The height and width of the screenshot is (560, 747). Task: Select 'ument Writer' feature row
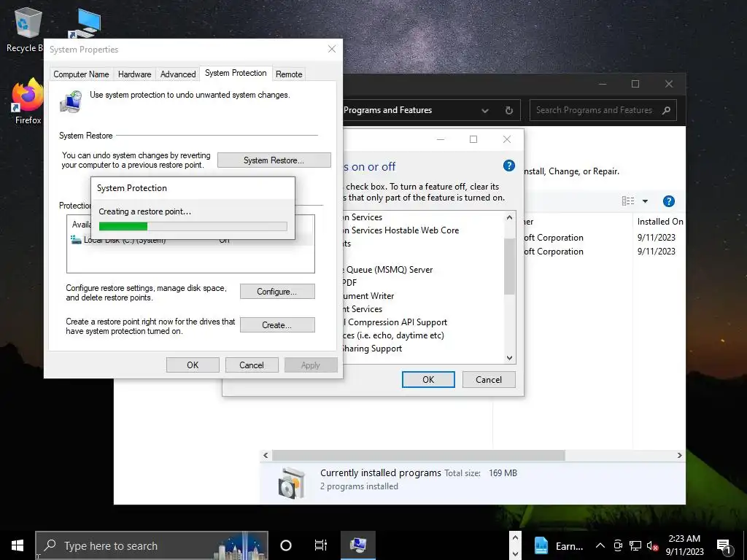[x=368, y=296]
